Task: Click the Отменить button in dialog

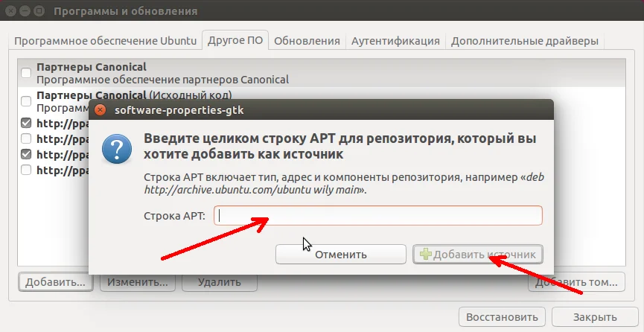Action: pyautogui.click(x=340, y=255)
